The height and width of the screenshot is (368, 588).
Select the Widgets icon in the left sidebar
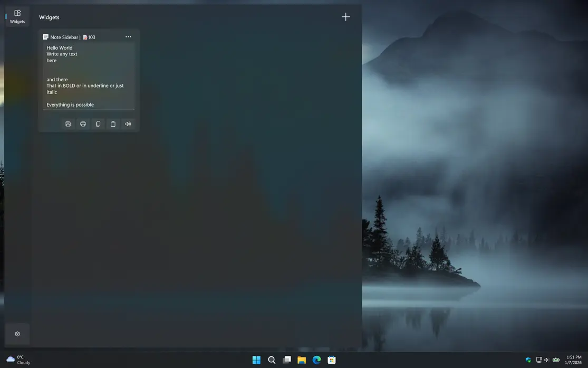click(17, 16)
